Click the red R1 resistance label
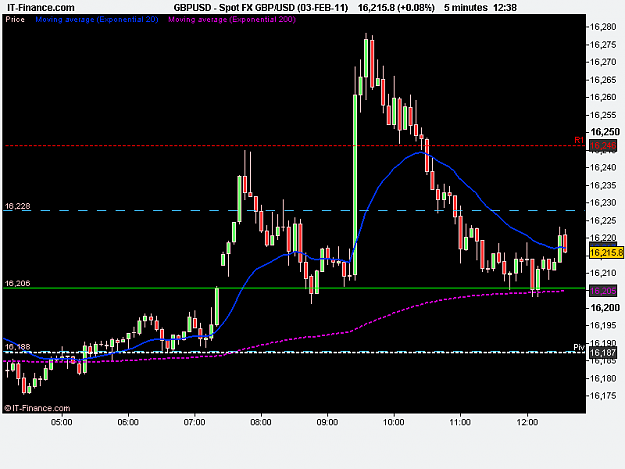The width and height of the screenshot is (625, 469). (579, 140)
